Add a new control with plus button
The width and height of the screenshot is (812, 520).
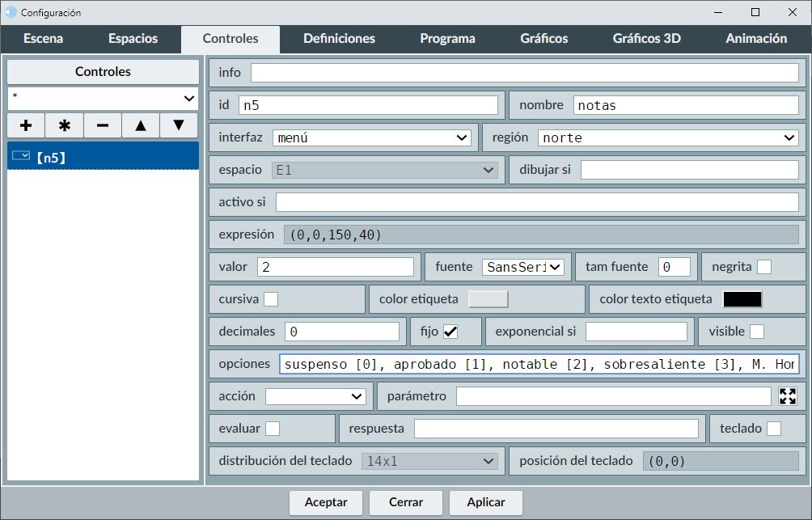[x=26, y=125]
